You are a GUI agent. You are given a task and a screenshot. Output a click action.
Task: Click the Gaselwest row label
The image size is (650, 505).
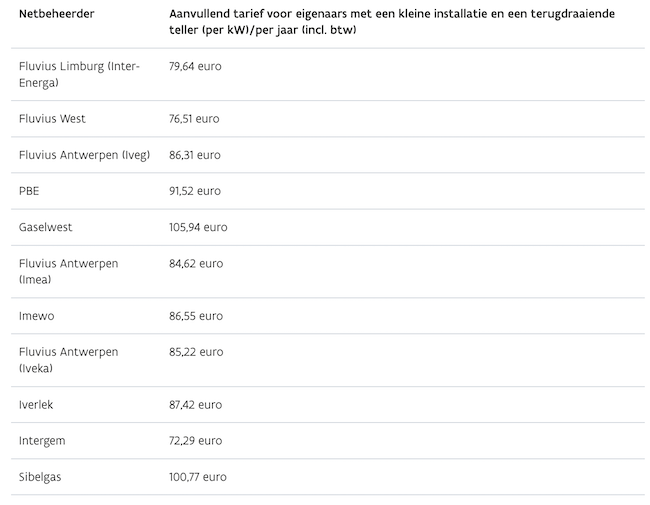pyautogui.click(x=46, y=227)
